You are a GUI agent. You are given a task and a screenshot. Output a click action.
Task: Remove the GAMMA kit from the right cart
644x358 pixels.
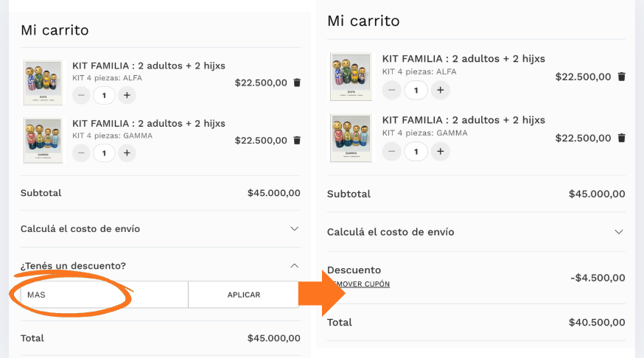pos(621,138)
